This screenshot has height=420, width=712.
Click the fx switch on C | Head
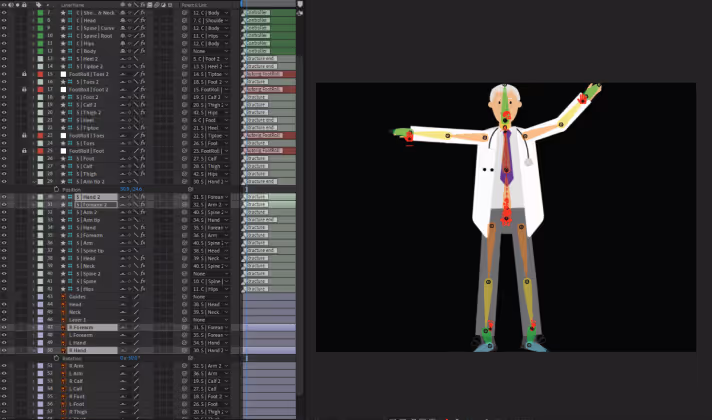(x=143, y=20)
